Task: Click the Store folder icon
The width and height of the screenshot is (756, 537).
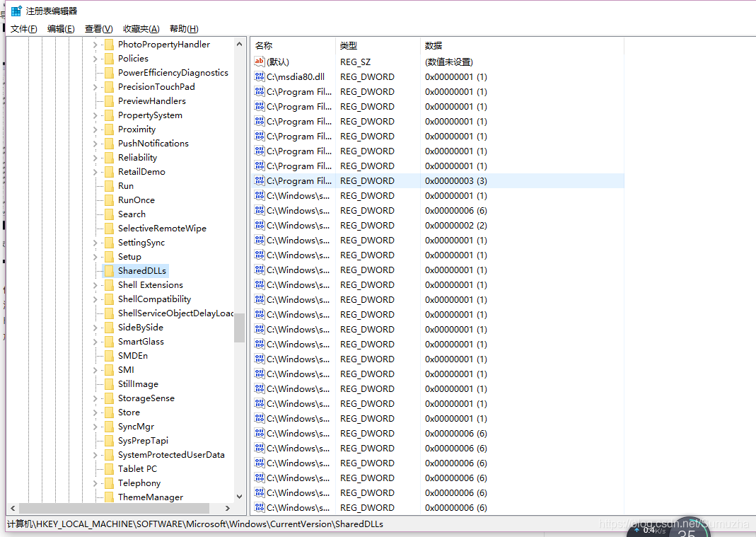Action: 110,412
